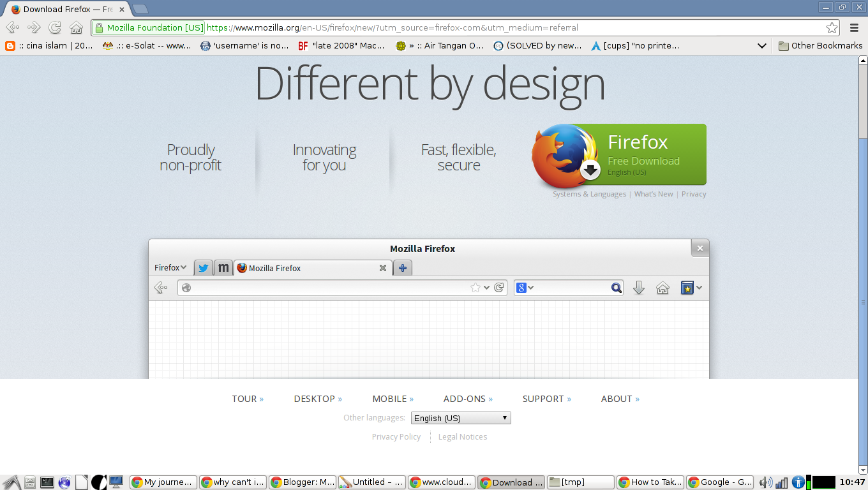
Task: Expand bookmarks menu arrow in mockup toolbar
Action: 699,288
